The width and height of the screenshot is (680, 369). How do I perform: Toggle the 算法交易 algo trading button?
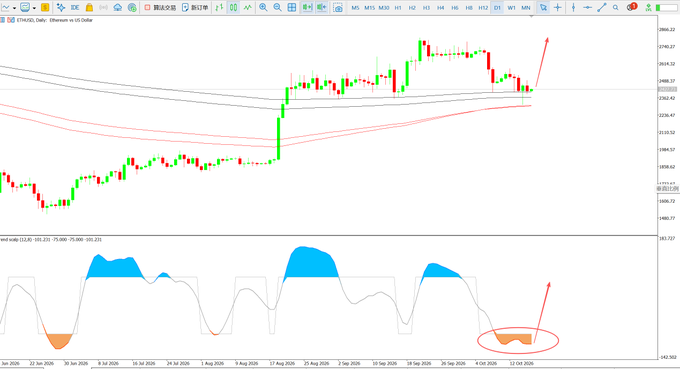160,7
